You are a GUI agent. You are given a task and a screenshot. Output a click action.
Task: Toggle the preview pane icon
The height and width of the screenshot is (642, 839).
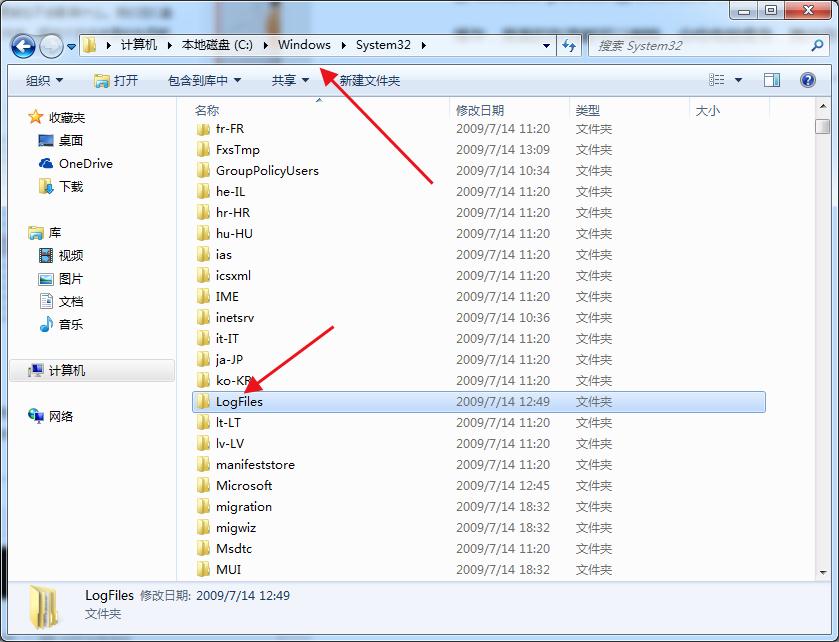(x=772, y=80)
